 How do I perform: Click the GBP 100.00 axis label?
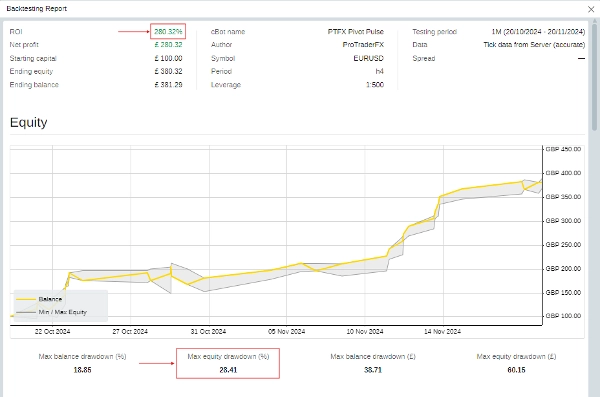[x=563, y=316]
